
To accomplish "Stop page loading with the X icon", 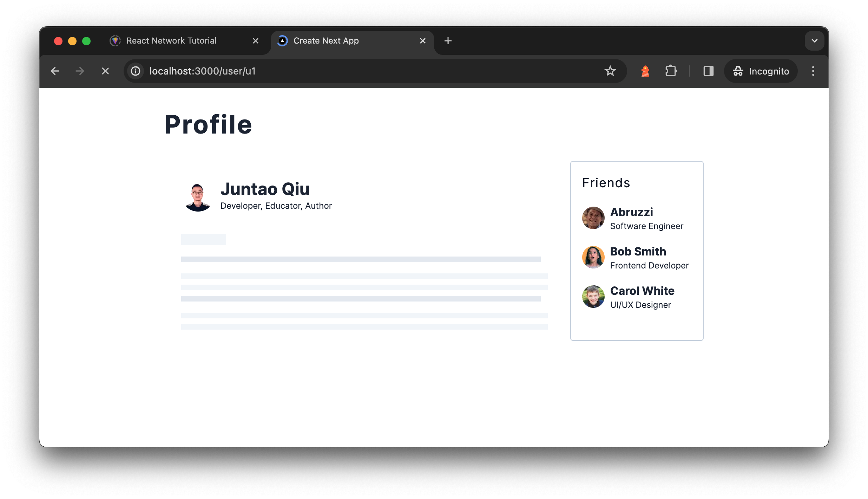I will pos(105,71).
